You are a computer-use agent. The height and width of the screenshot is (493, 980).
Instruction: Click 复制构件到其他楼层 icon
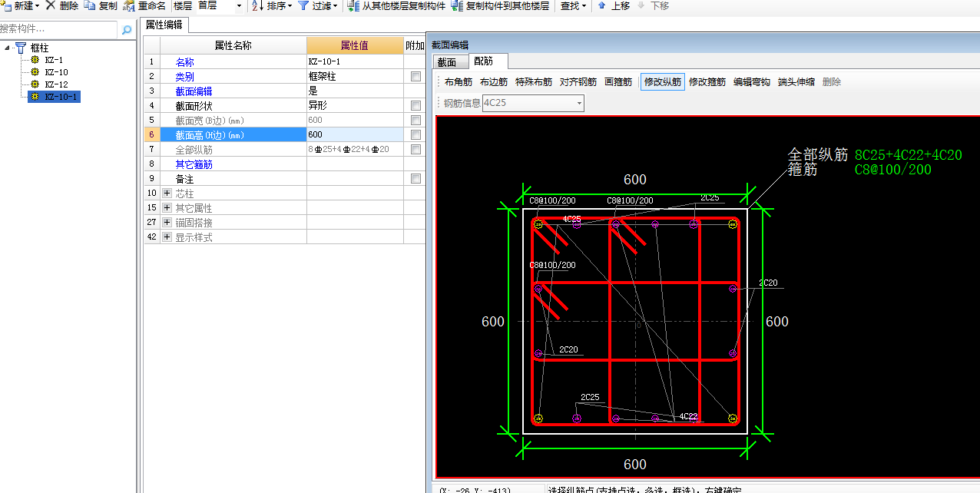tap(457, 5)
